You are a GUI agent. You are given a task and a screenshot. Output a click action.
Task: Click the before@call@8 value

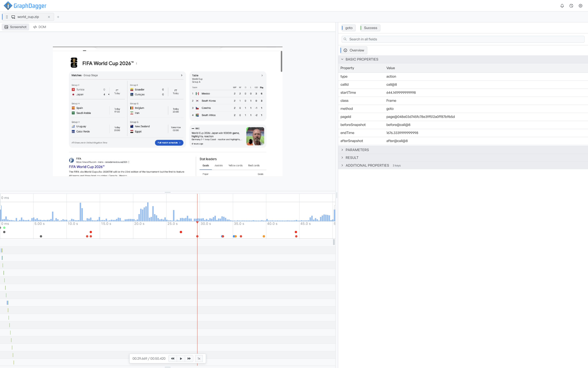398,125
